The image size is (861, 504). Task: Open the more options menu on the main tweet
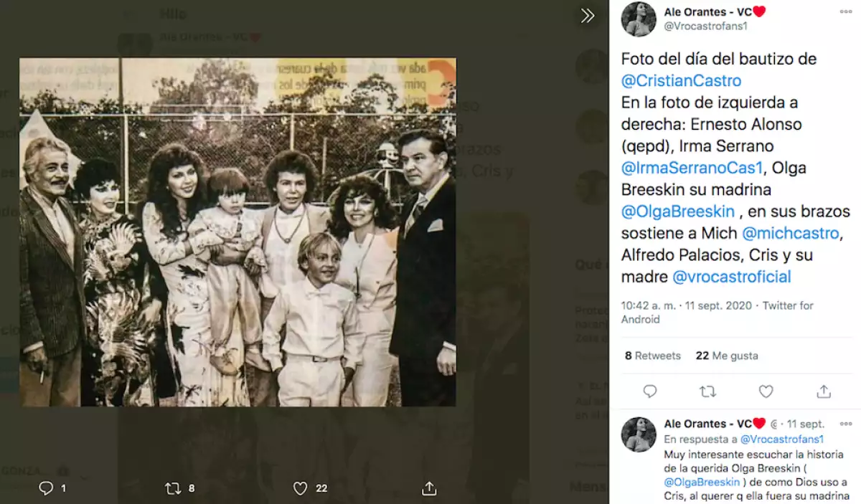click(x=846, y=12)
